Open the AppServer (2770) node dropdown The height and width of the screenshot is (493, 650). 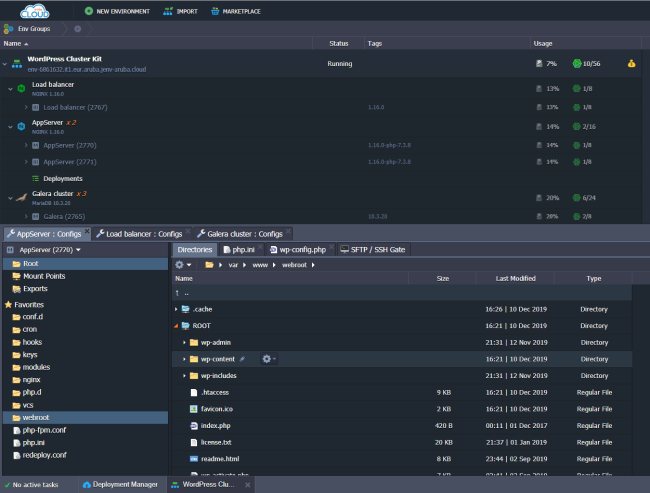(x=78, y=250)
